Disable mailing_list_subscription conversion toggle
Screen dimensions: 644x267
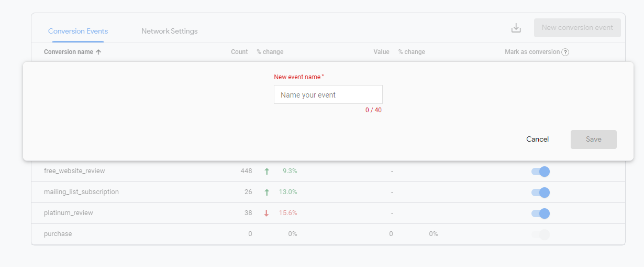[540, 193]
